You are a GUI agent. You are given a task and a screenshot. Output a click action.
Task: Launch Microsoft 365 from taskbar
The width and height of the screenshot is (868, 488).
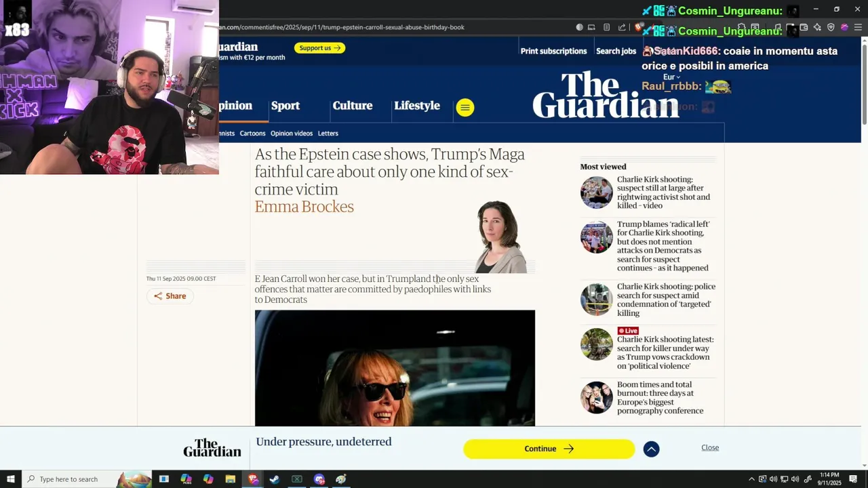[186, 479]
